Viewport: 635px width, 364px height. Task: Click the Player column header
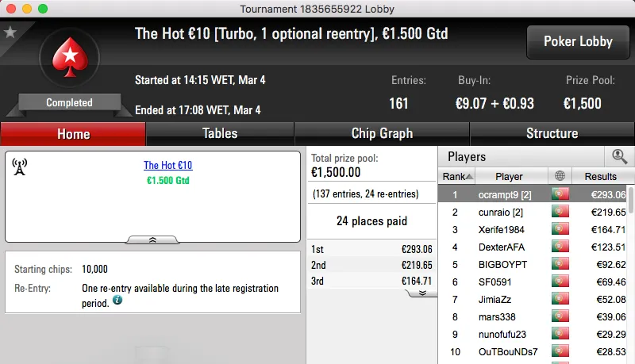click(x=509, y=176)
